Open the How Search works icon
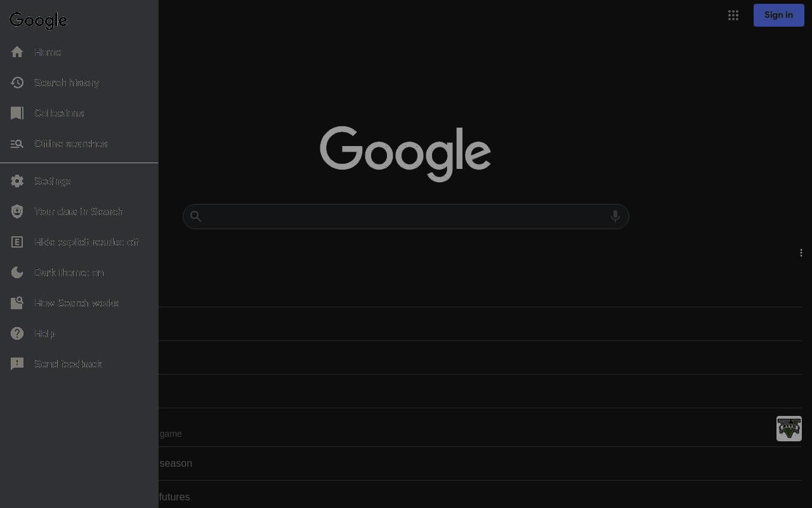 pos(17,303)
